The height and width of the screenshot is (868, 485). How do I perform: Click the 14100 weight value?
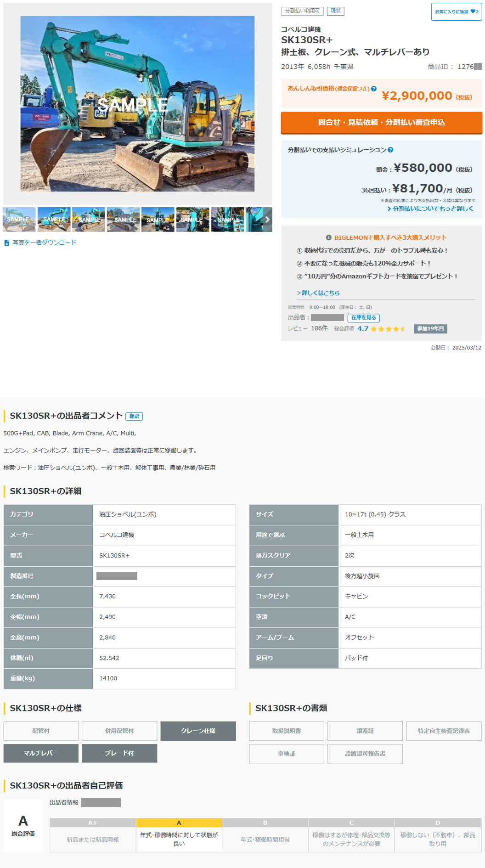[108, 679]
